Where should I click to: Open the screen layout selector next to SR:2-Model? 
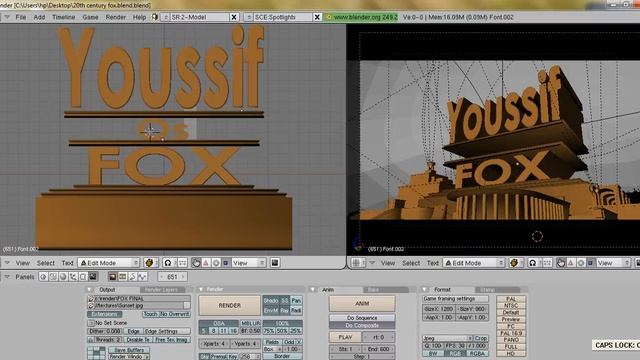tap(165, 17)
